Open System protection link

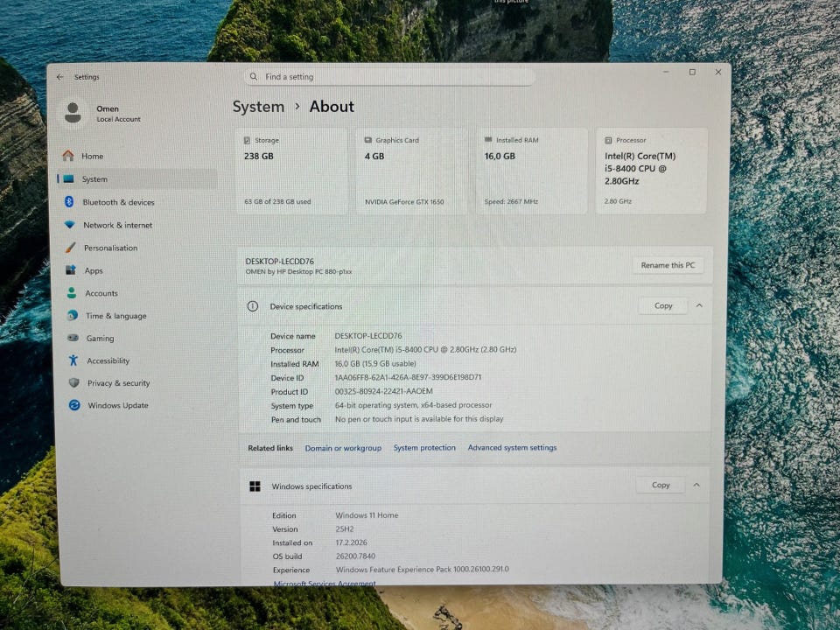[x=424, y=447]
